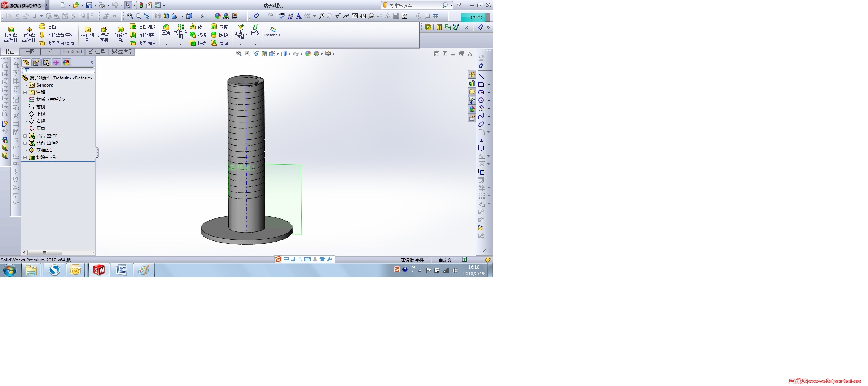Select the Spline sketch tool
Screen dimensions: 868x386
point(481,116)
